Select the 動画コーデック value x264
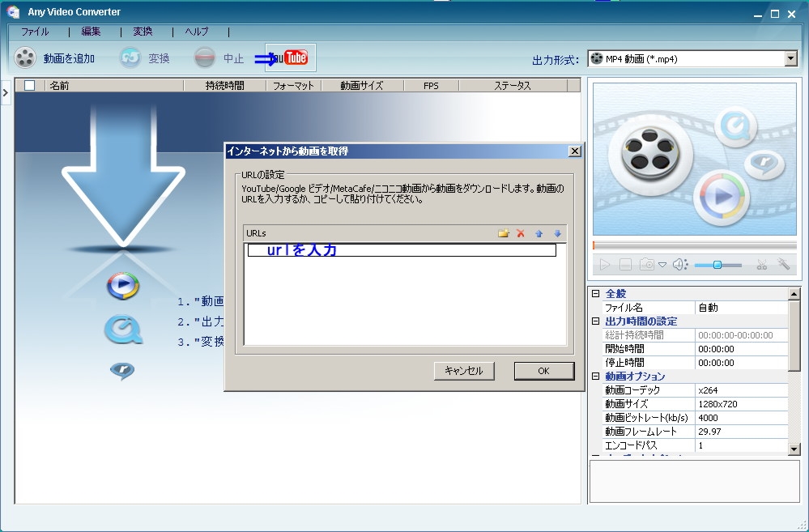The width and height of the screenshot is (809, 532). pos(742,390)
